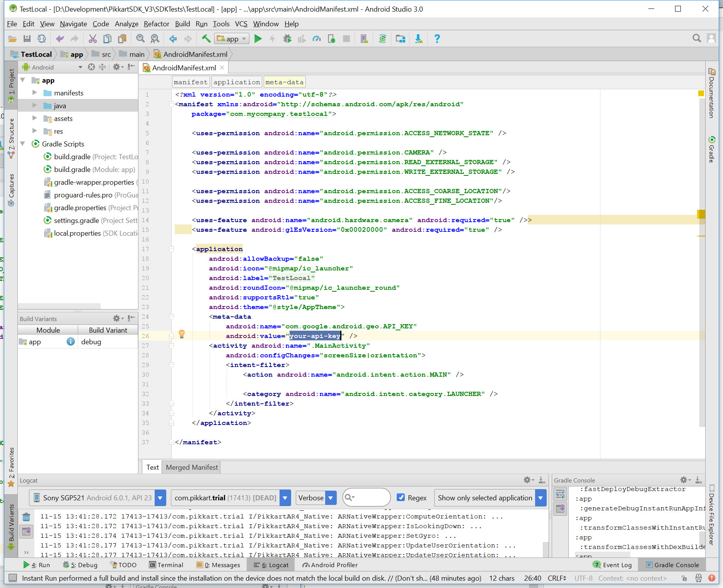Open the Terminal tool window tab
Viewport: 723px width, 588px height.
[x=166, y=565]
